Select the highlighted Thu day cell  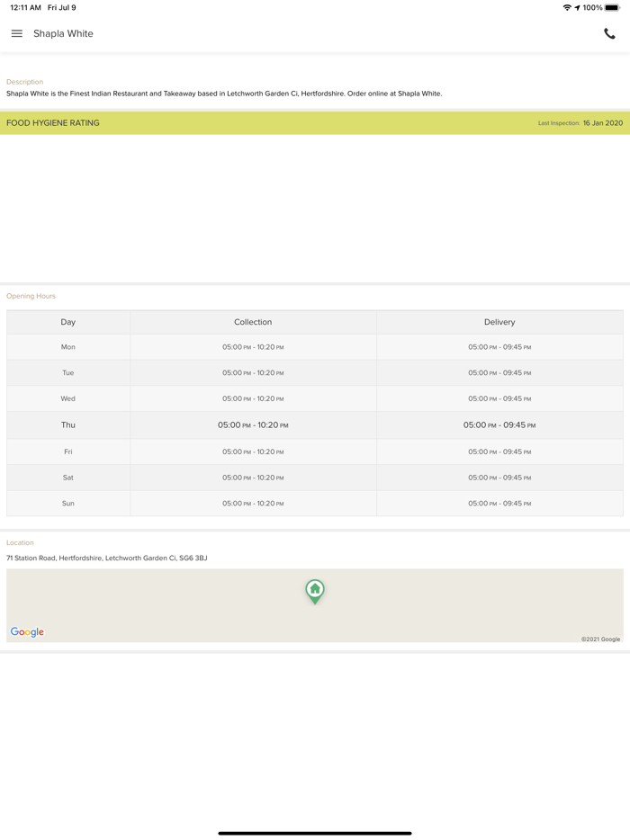(x=68, y=424)
